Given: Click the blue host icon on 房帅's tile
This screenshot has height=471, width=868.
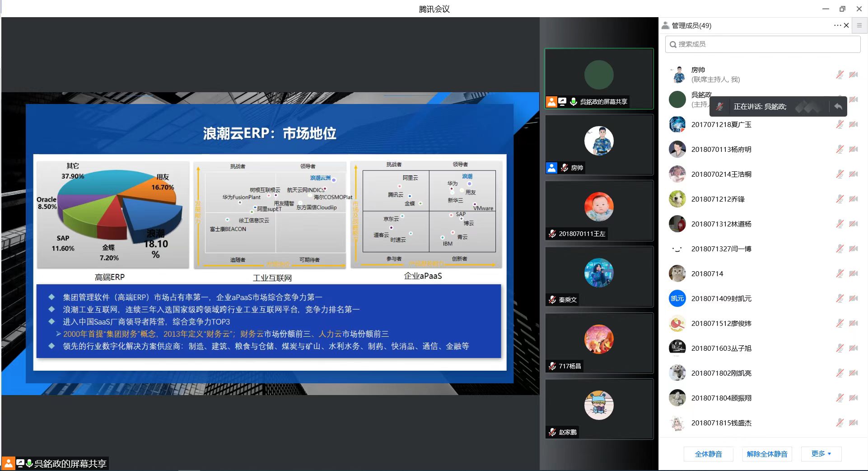Looking at the screenshot, I should point(551,168).
